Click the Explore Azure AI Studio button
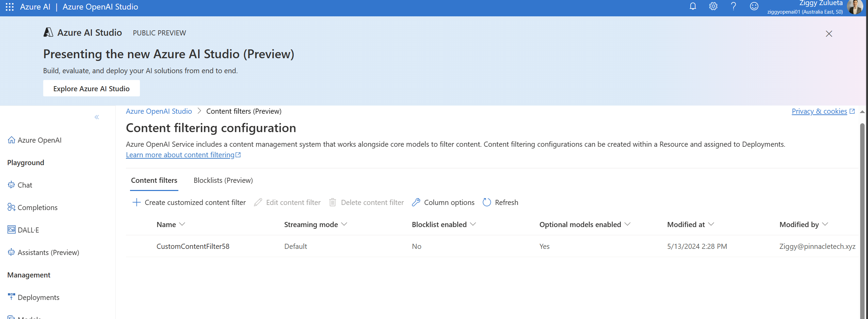 point(91,89)
